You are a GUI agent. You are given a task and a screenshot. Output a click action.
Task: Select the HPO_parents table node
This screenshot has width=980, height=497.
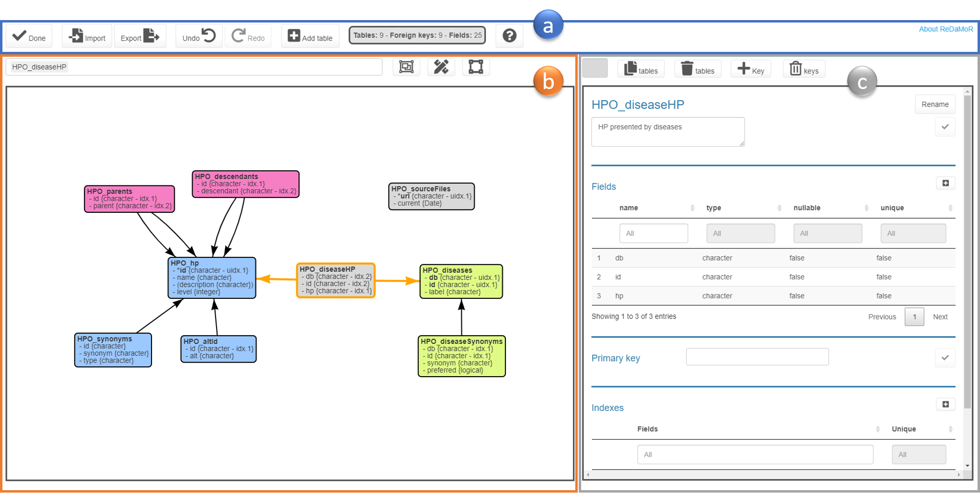(130, 199)
